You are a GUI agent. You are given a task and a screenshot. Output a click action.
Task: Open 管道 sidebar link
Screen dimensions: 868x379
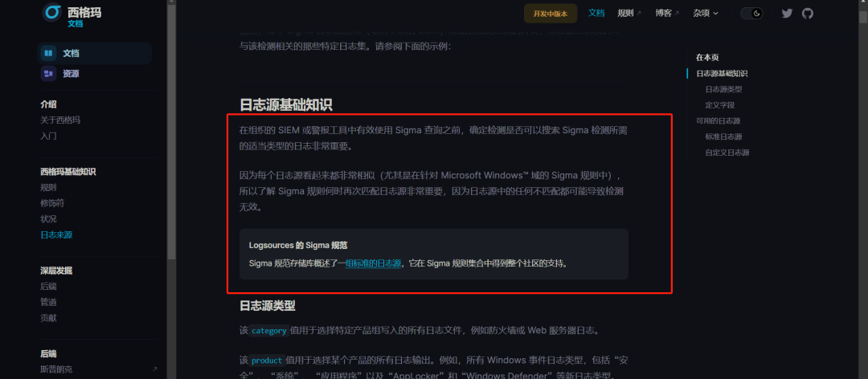(x=48, y=302)
